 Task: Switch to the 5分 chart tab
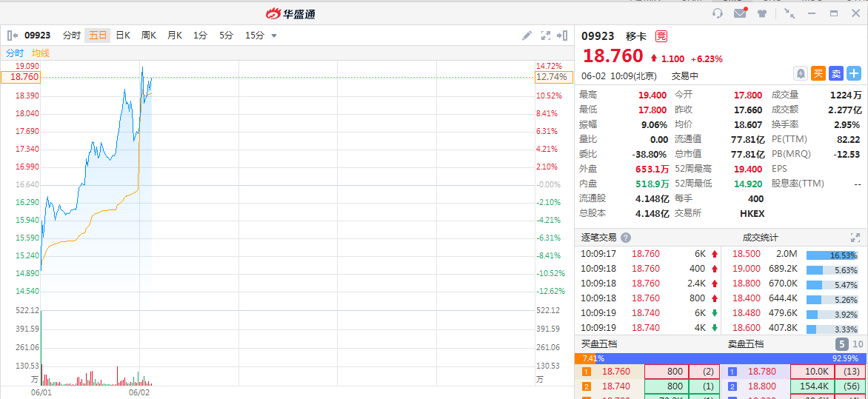click(226, 36)
